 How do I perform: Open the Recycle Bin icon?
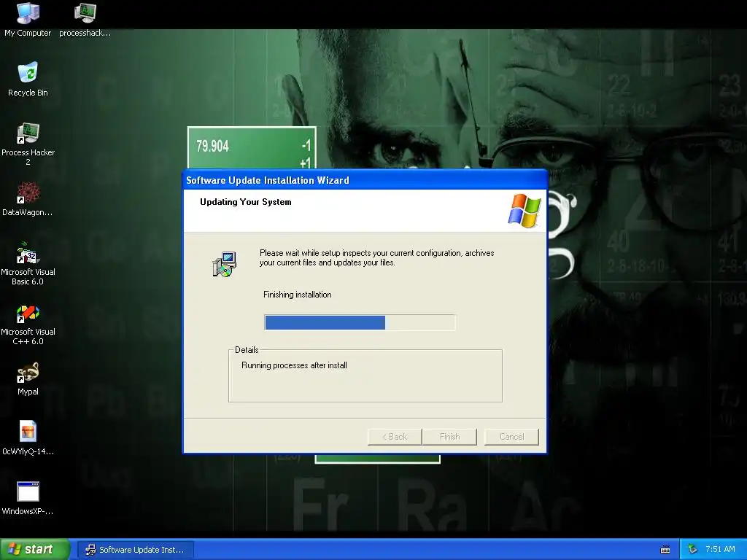click(x=28, y=79)
